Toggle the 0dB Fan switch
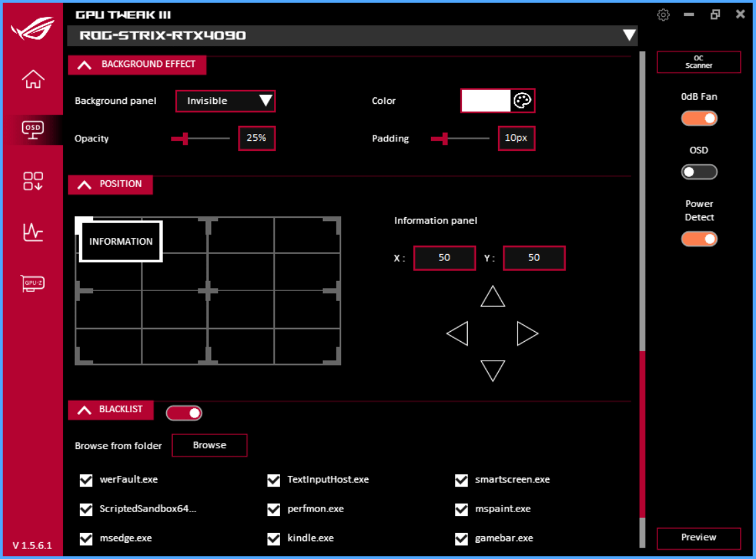756x559 pixels. click(699, 118)
